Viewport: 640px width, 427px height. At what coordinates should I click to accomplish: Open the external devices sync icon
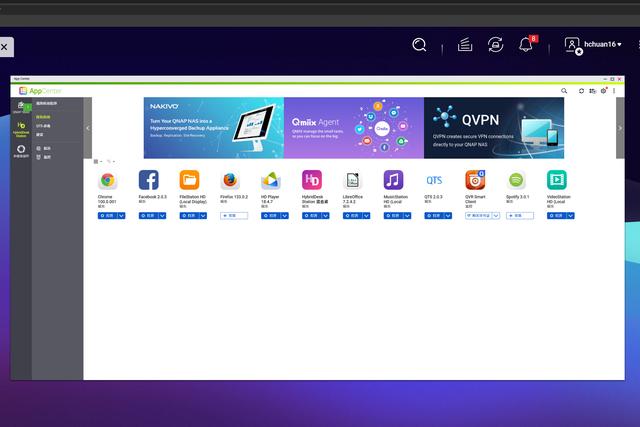[x=495, y=44]
